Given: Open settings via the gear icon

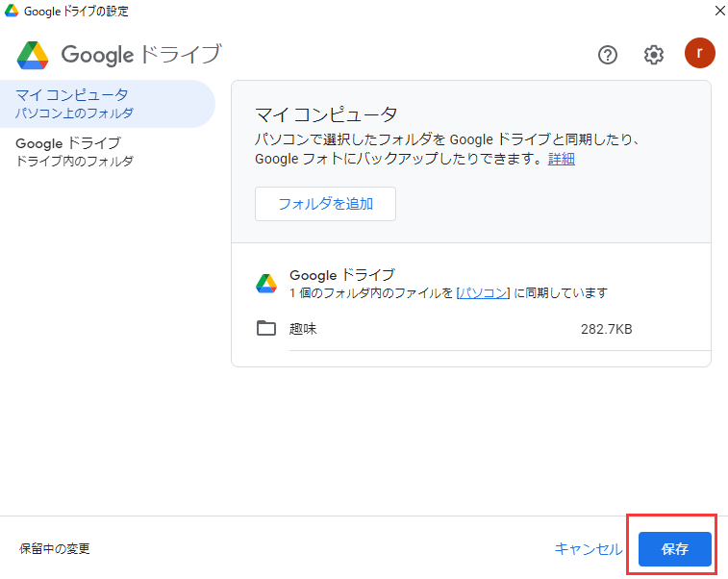Looking at the screenshot, I should pos(654,55).
